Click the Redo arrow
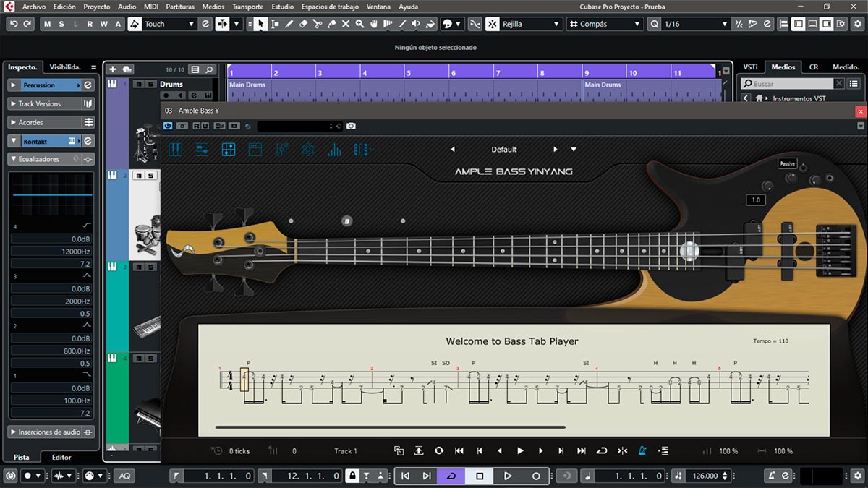868x488 pixels. pyautogui.click(x=27, y=24)
